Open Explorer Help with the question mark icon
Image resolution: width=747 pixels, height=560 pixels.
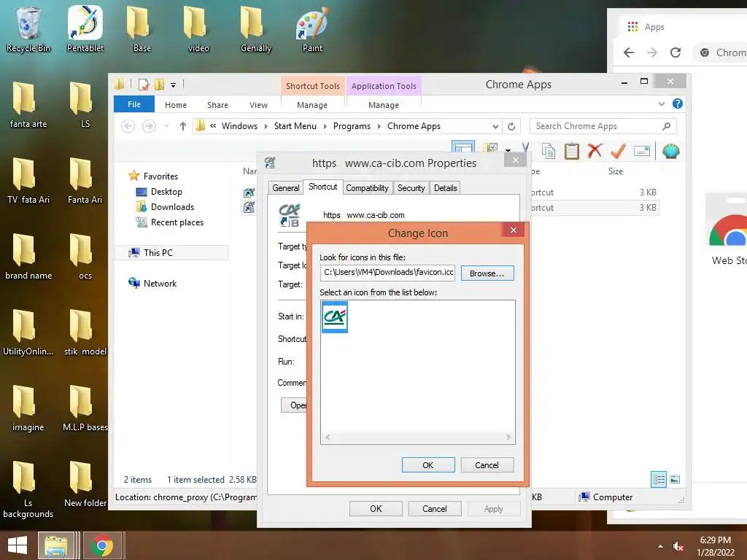678,104
